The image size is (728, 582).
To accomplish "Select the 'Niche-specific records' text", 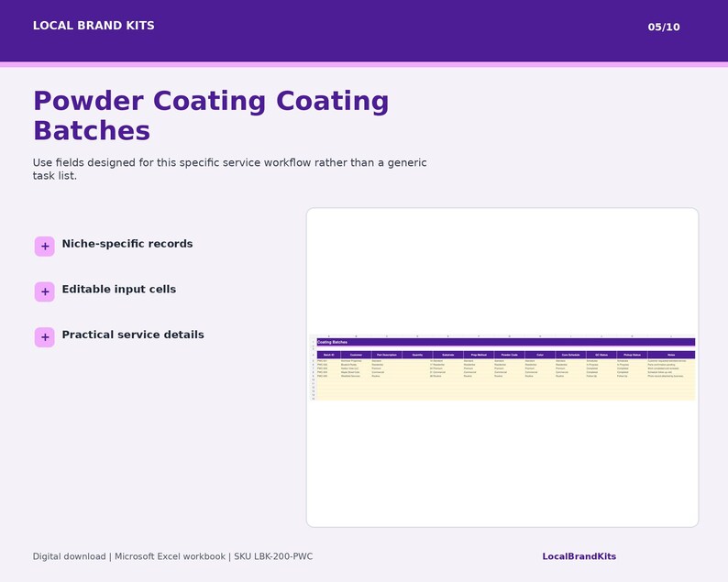I will point(127,244).
